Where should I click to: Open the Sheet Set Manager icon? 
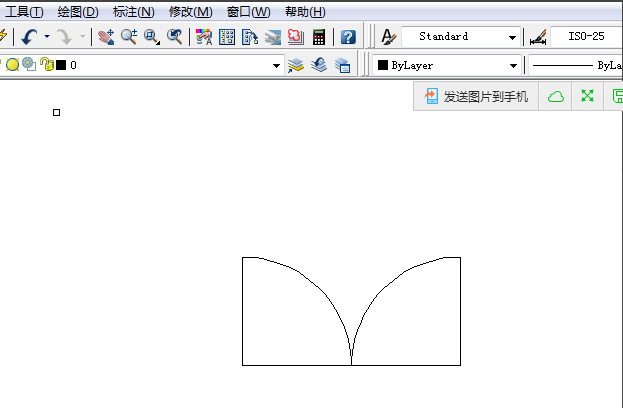(273, 37)
